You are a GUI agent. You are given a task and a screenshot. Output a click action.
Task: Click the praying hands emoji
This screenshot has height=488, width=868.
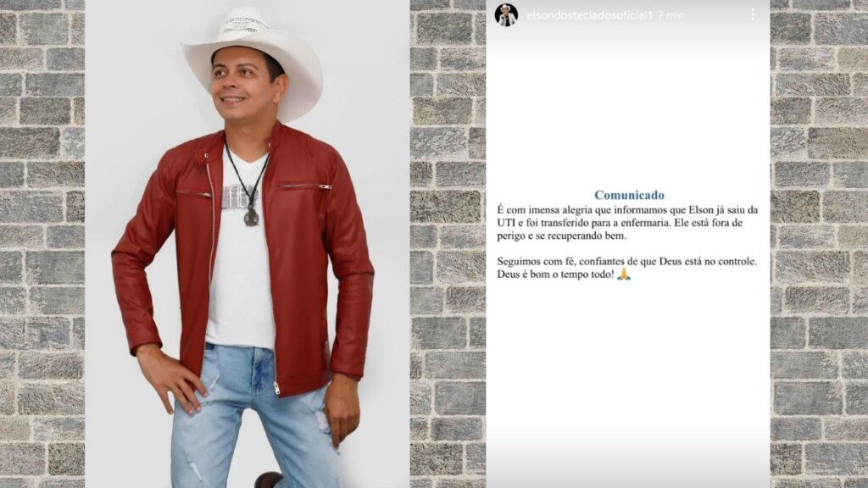(624, 274)
